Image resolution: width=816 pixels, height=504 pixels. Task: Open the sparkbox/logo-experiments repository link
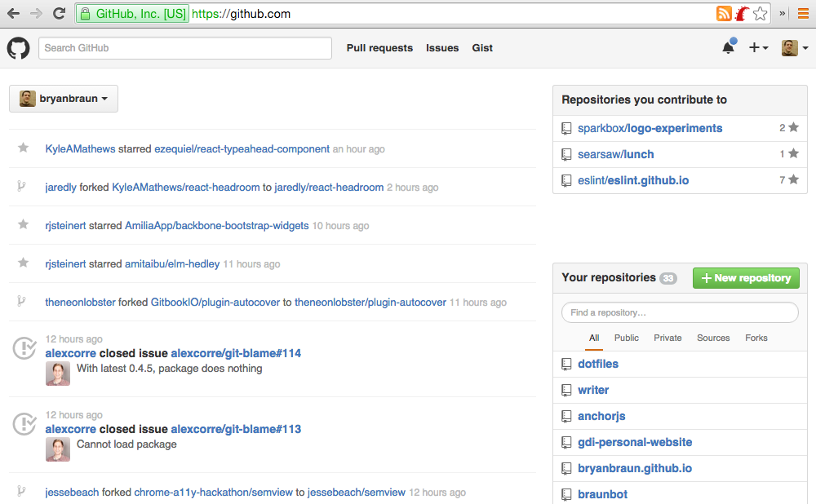[x=650, y=128]
